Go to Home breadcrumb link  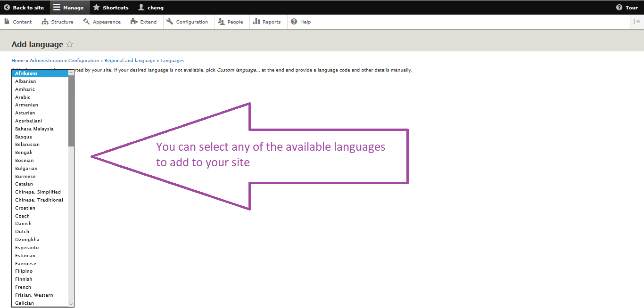click(18, 61)
